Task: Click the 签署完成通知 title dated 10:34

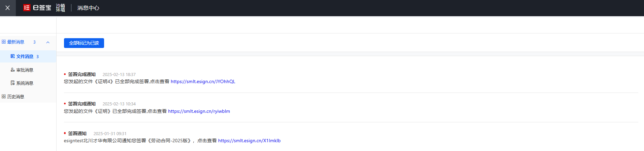Action: pyautogui.click(x=82, y=104)
